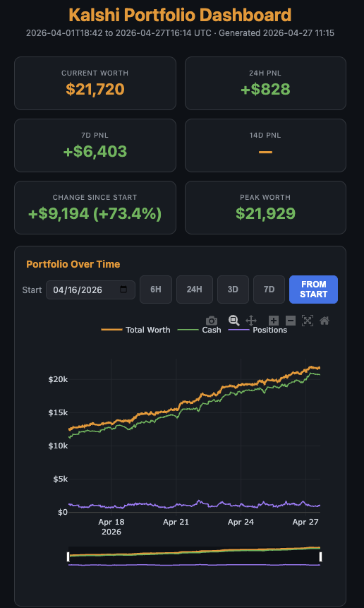Click the +$6,403 7D PNL value
The width and height of the screenshot is (364, 608).
tap(95, 151)
